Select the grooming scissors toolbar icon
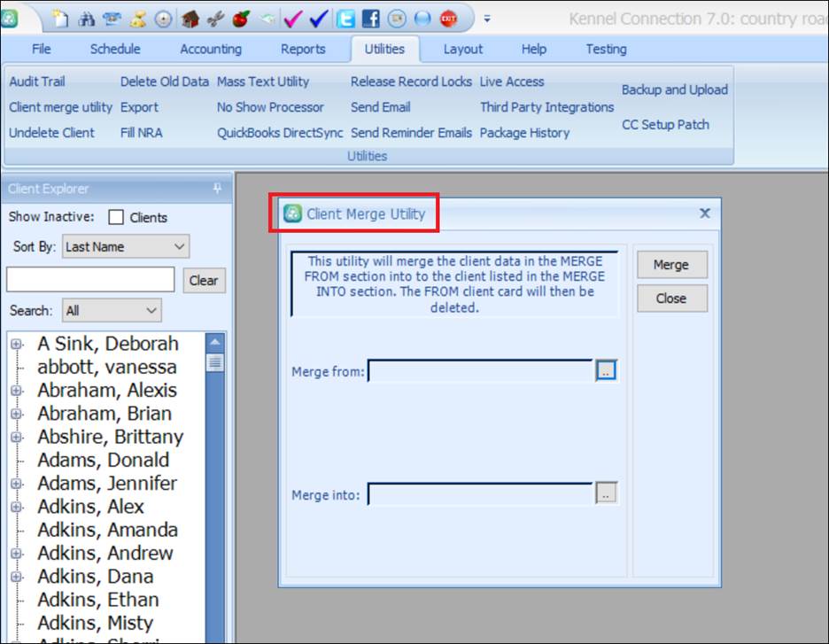Viewport: 829px width, 644px height. pos(213,17)
